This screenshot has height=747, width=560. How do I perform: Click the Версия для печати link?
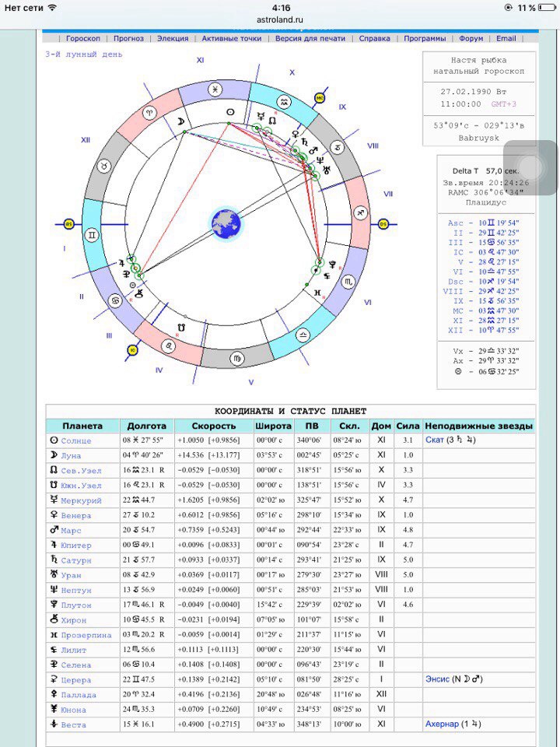(310, 38)
